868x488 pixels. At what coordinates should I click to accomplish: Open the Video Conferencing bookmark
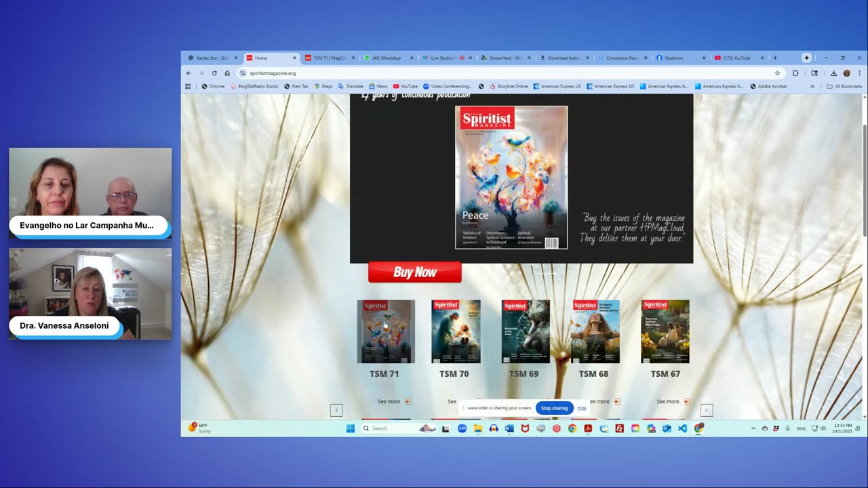[447, 86]
